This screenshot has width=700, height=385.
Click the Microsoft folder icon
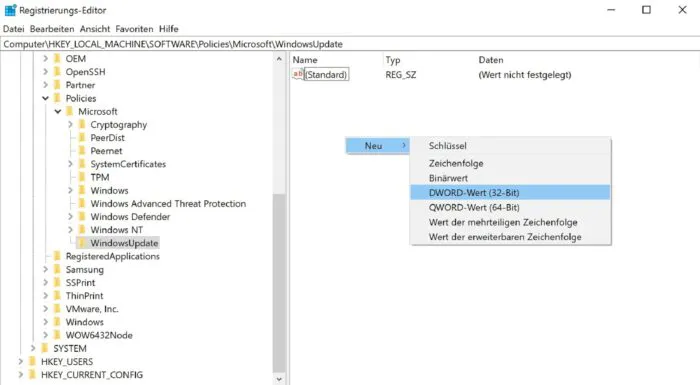(70, 111)
